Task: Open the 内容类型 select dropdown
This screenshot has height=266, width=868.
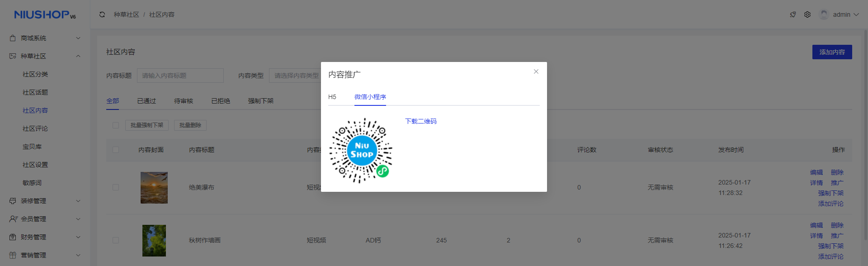Action: (x=295, y=76)
